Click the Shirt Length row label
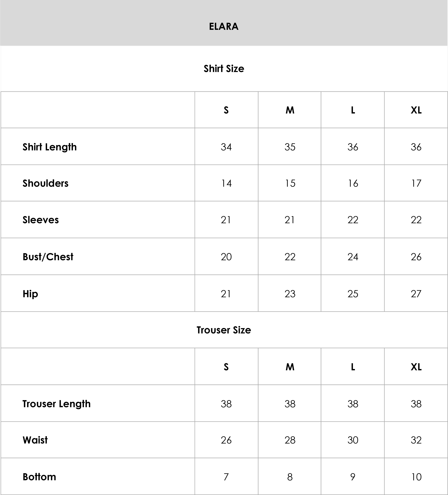448x495 pixels. tap(50, 147)
